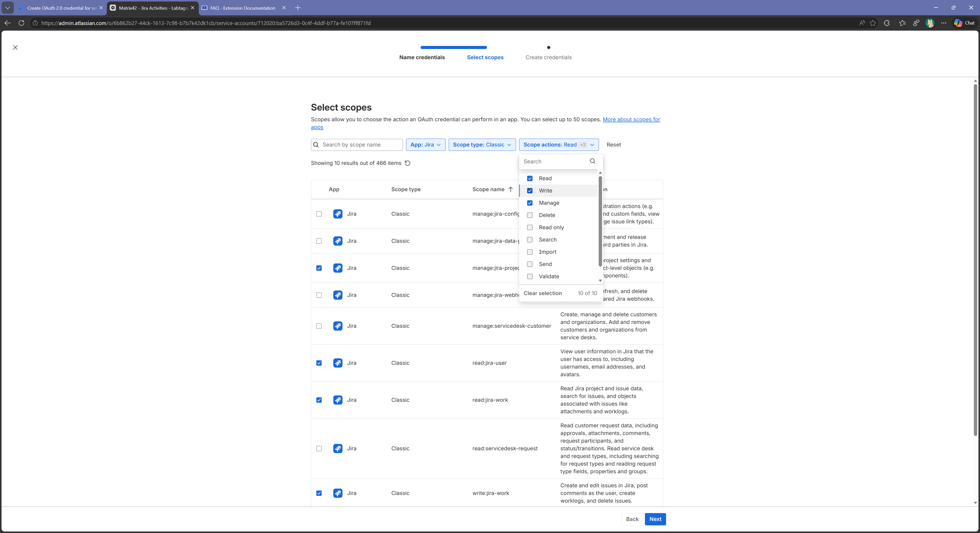Screen dimensions: 980x533
Task: Switch to Matrix42 Jira Activities tab
Action: [x=153, y=8]
